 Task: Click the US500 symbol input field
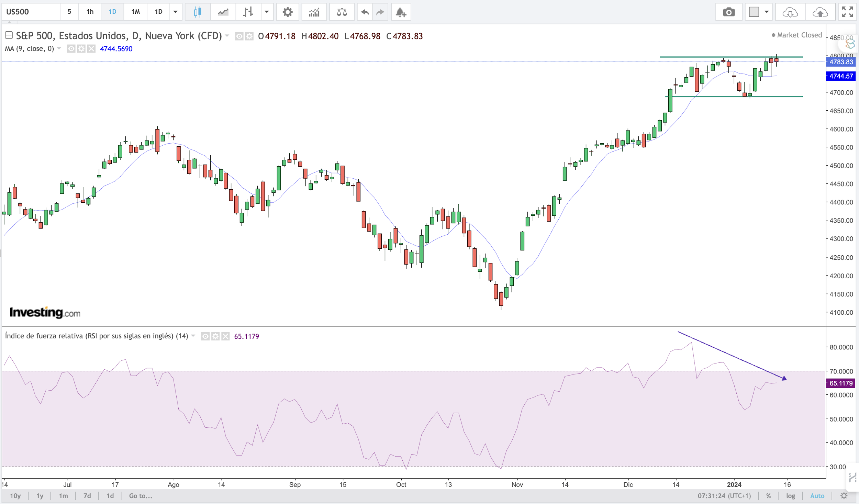pyautogui.click(x=31, y=12)
